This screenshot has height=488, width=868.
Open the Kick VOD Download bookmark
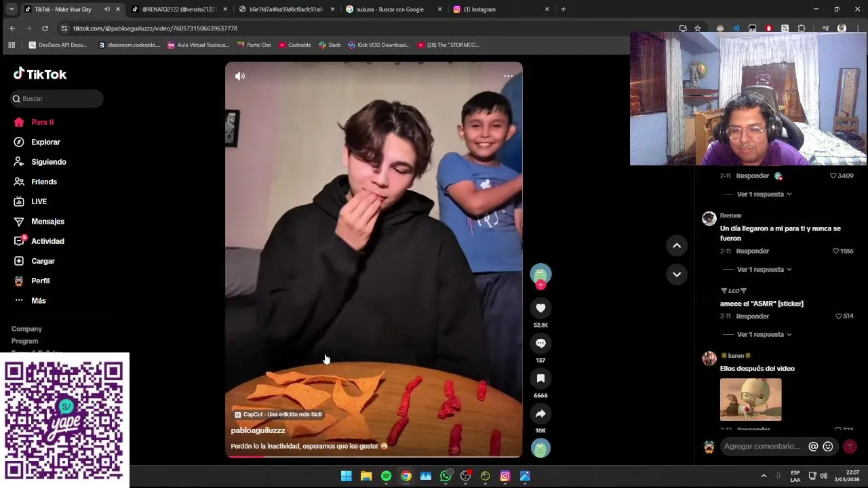tap(378, 45)
